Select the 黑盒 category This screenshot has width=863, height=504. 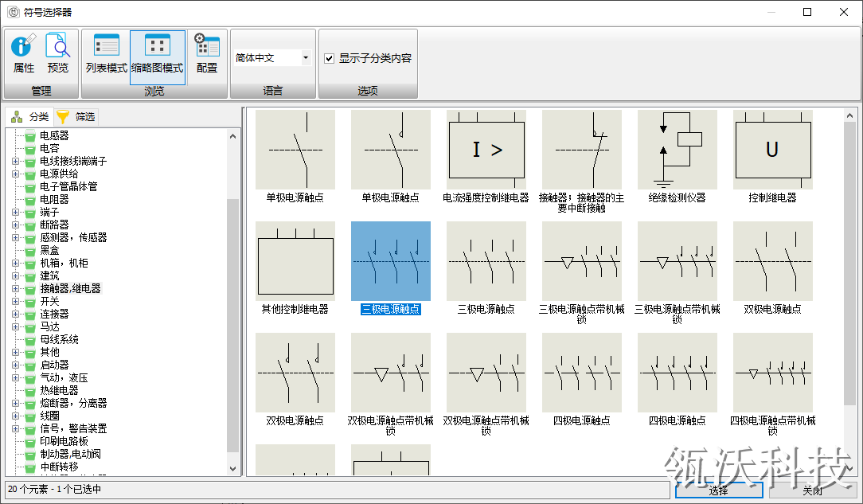point(49,250)
